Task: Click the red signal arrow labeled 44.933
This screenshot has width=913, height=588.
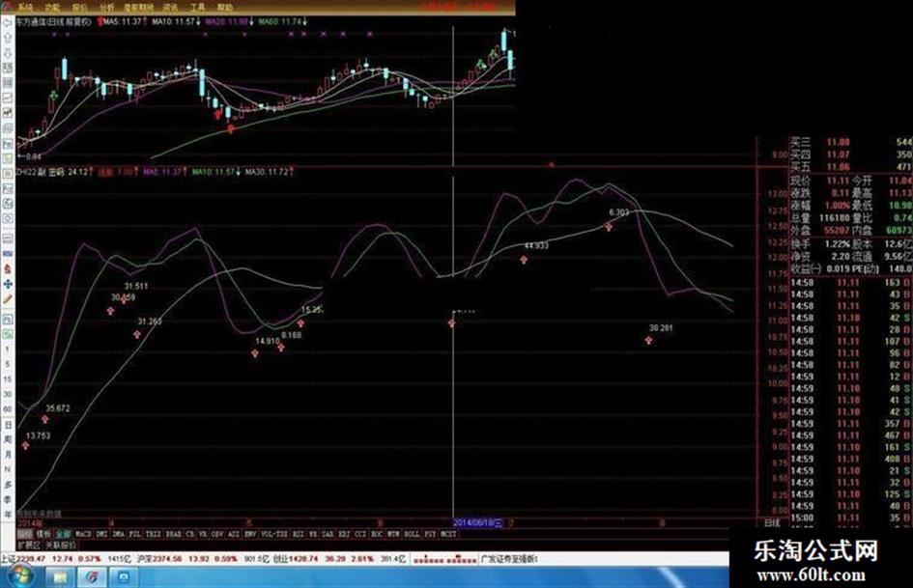Action: pyautogui.click(x=524, y=260)
